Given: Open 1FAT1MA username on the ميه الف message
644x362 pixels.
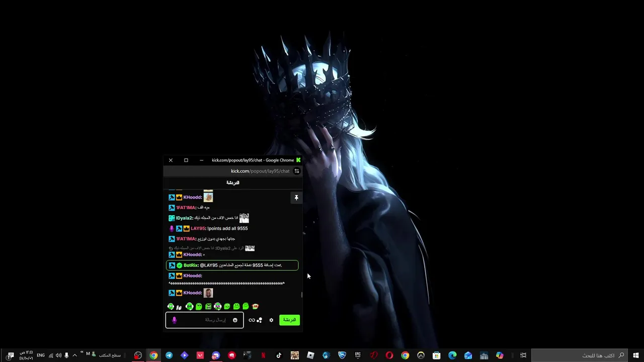Looking at the screenshot, I should point(185,207).
